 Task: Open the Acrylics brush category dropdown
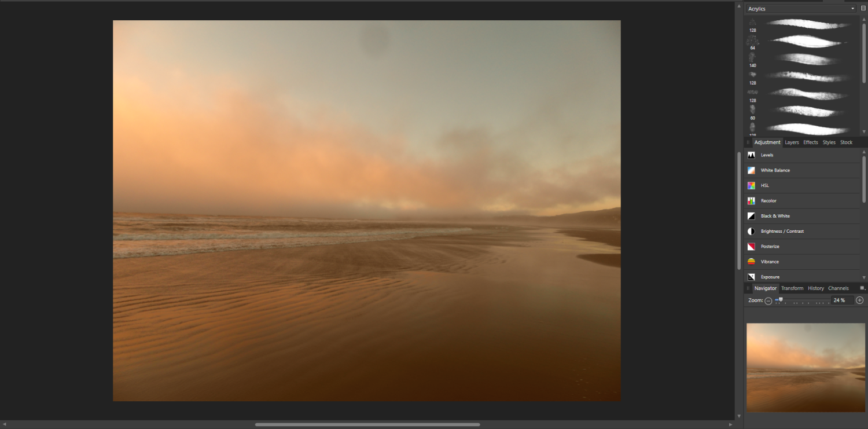(x=800, y=9)
